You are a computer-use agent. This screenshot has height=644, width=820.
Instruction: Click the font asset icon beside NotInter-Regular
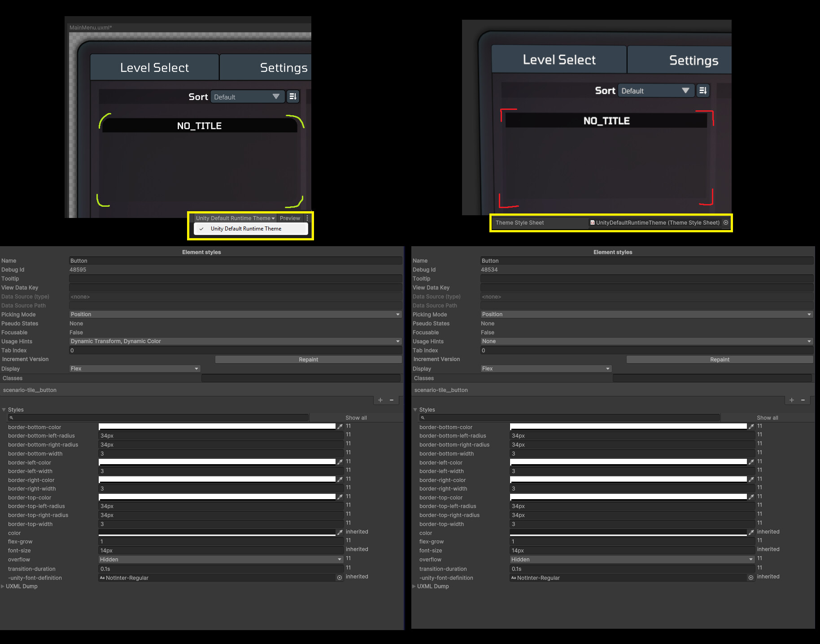pos(102,578)
